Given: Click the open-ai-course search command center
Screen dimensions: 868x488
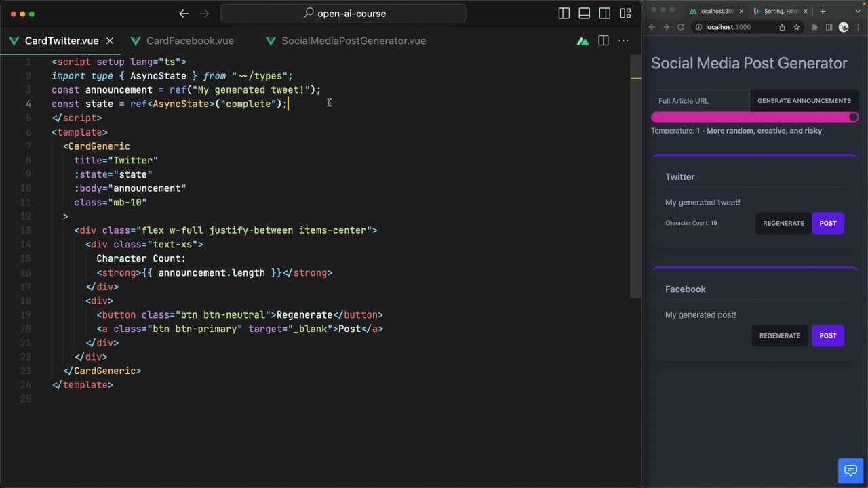Looking at the screenshot, I should click(343, 14).
